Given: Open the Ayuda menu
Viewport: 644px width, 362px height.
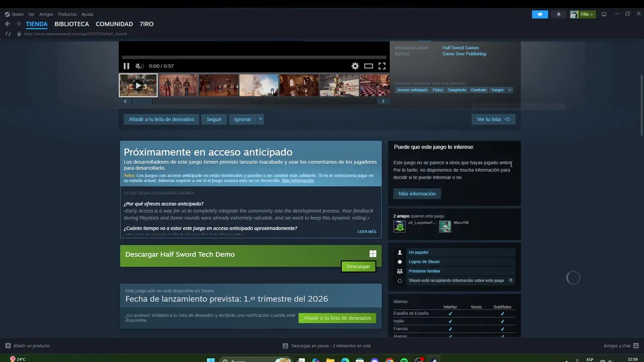Looking at the screenshot, I should [87, 14].
